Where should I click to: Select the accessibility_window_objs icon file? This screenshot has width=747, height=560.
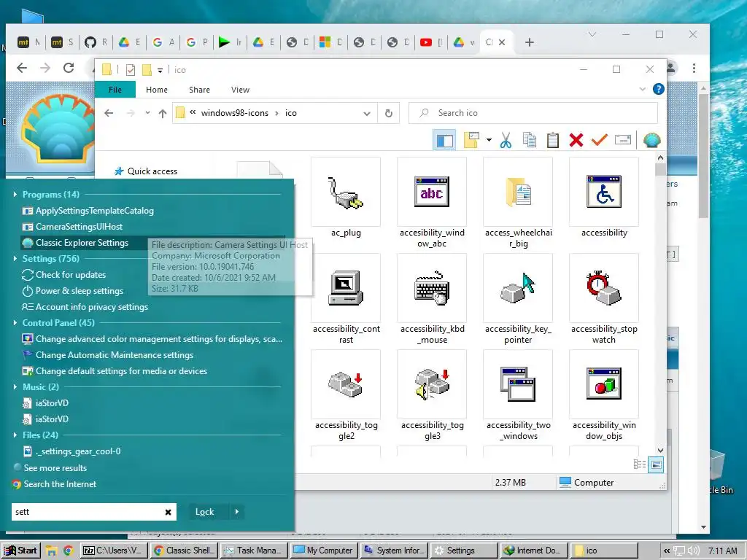point(604,396)
